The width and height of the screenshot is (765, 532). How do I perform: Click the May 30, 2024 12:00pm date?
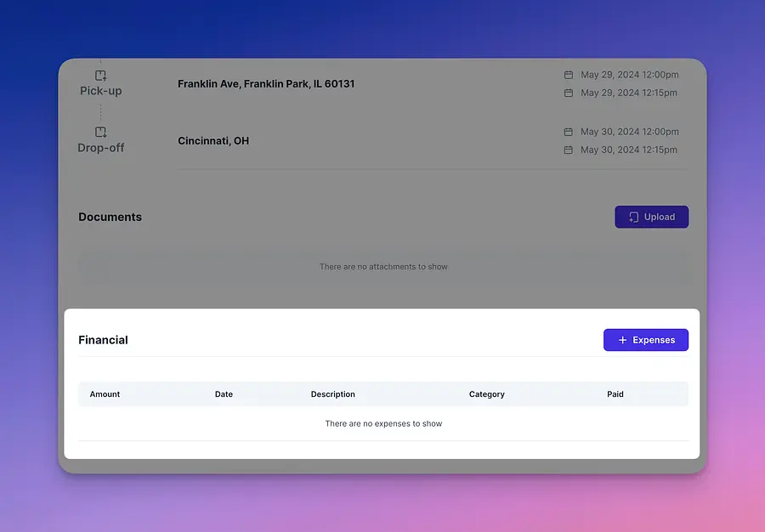pos(629,132)
